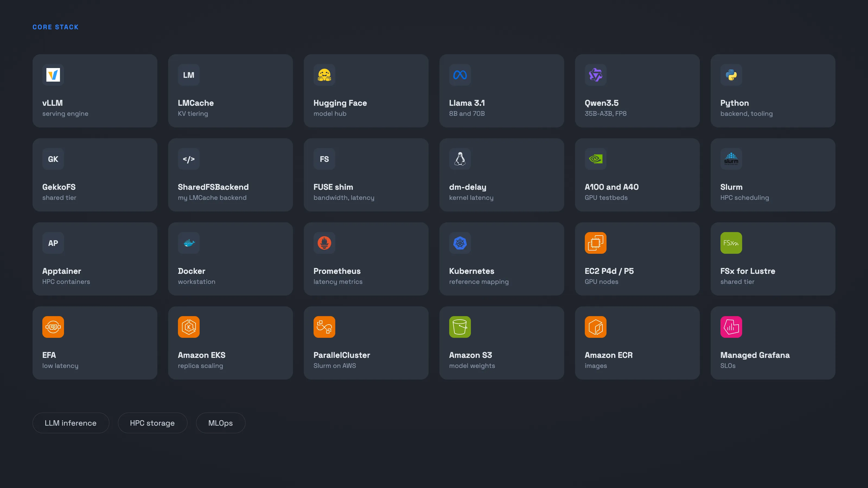The height and width of the screenshot is (488, 868).
Task: Click the 'workstation' subtitle under Docker
Action: pyautogui.click(x=197, y=282)
